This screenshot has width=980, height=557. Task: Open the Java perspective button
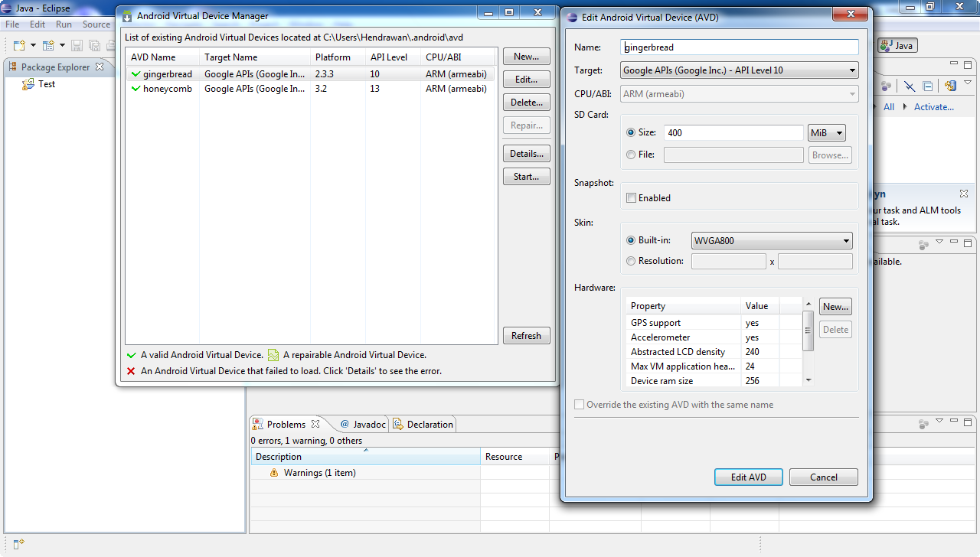tap(897, 46)
